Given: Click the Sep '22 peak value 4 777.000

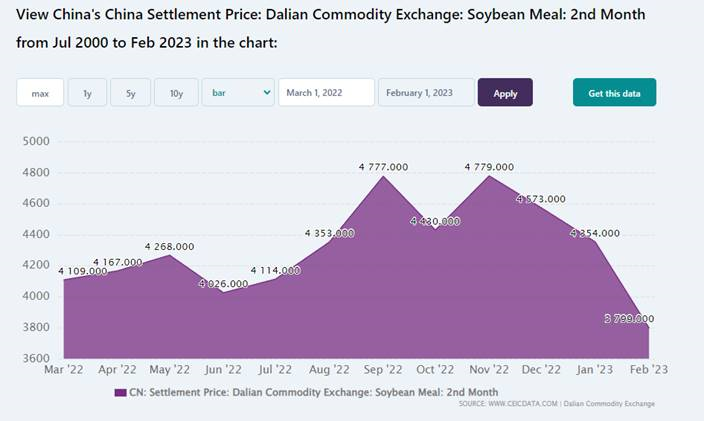Looking at the screenshot, I should click(x=383, y=167).
